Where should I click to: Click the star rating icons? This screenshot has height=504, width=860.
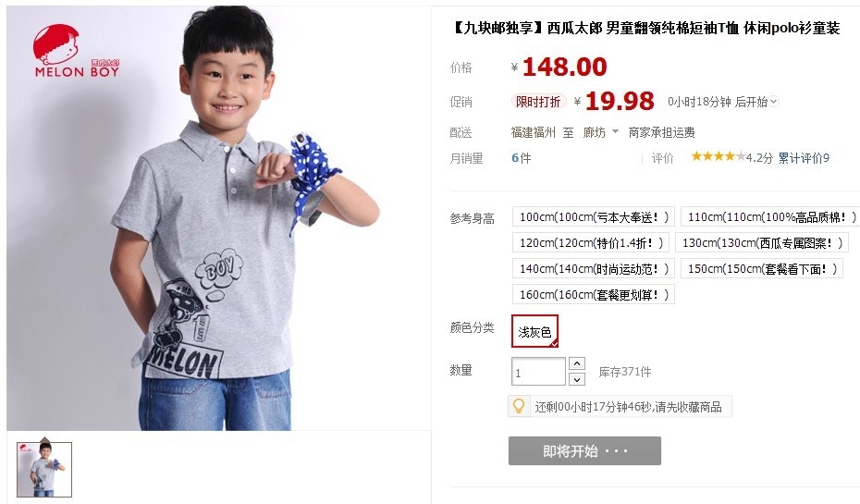[718, 157]
